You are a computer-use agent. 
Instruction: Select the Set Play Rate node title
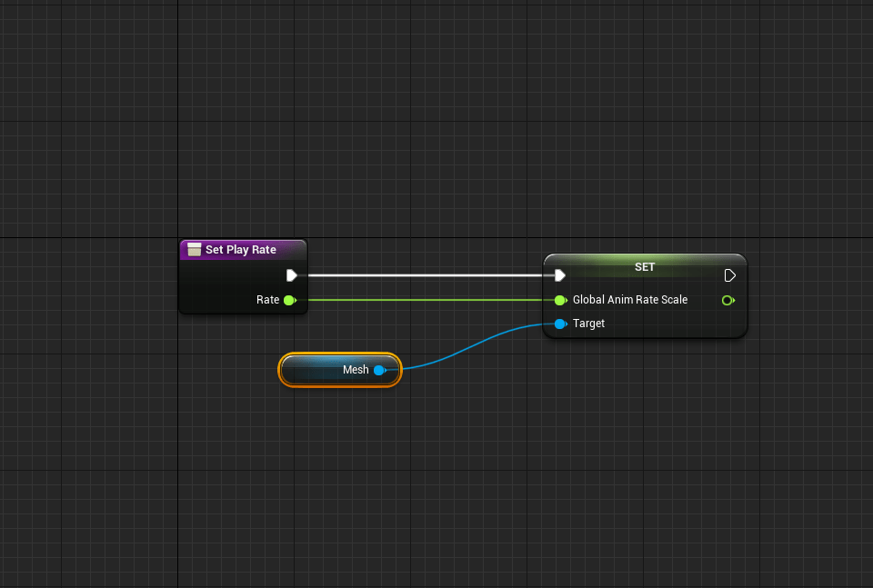click(241, 250)
